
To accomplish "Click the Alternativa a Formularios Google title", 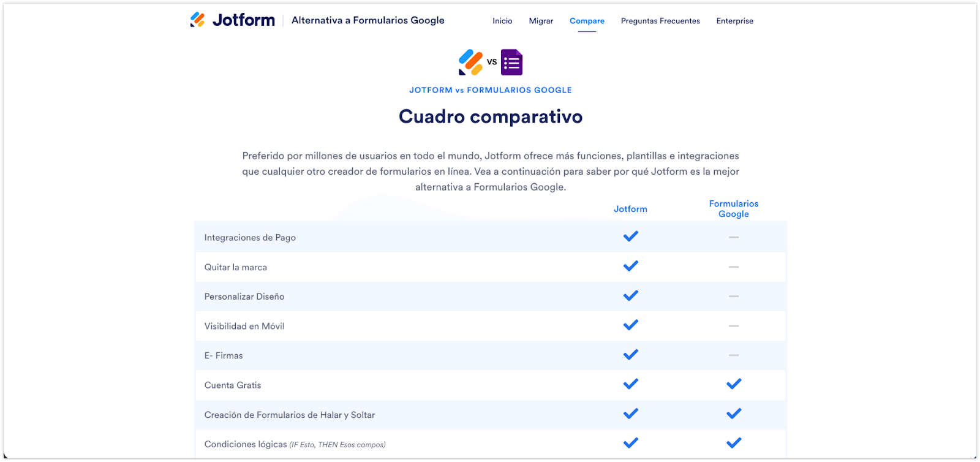I will coord(368,20).
